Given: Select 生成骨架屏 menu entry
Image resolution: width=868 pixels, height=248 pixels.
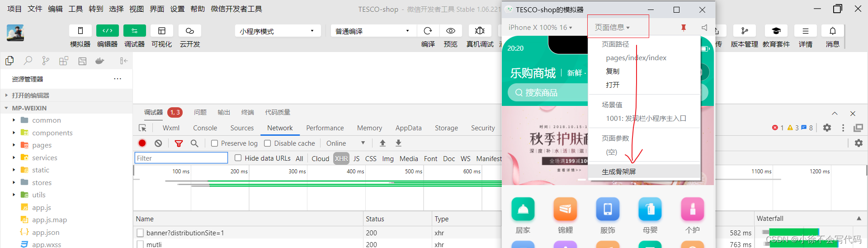Looking at the screenshot, I should click(644, 172).
